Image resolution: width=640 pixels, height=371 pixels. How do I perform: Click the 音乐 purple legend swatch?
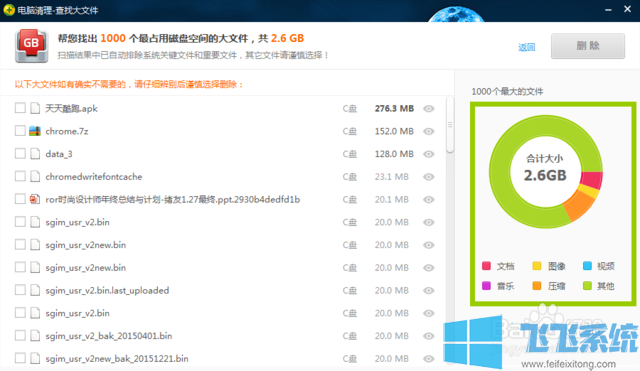coord(486,286)
